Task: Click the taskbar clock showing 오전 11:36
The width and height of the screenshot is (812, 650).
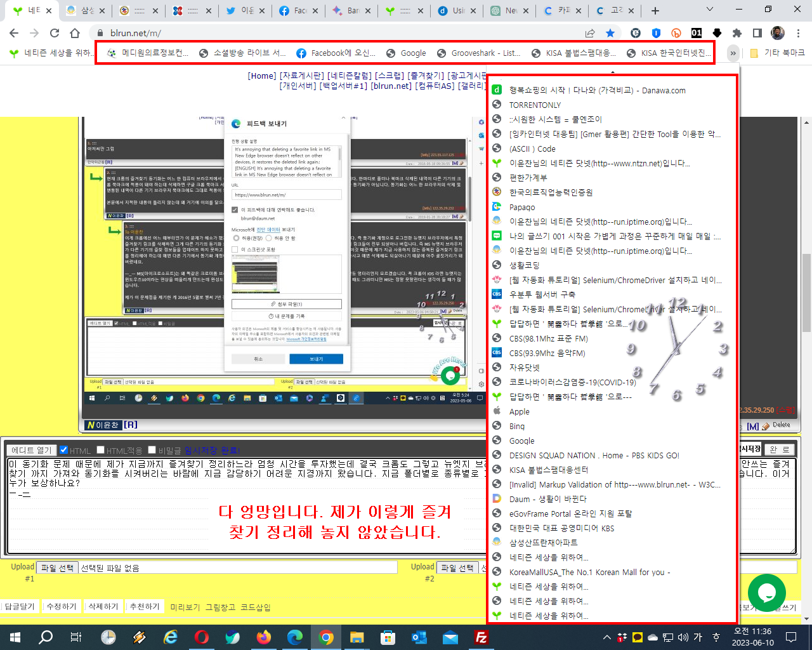Action: 752,637
